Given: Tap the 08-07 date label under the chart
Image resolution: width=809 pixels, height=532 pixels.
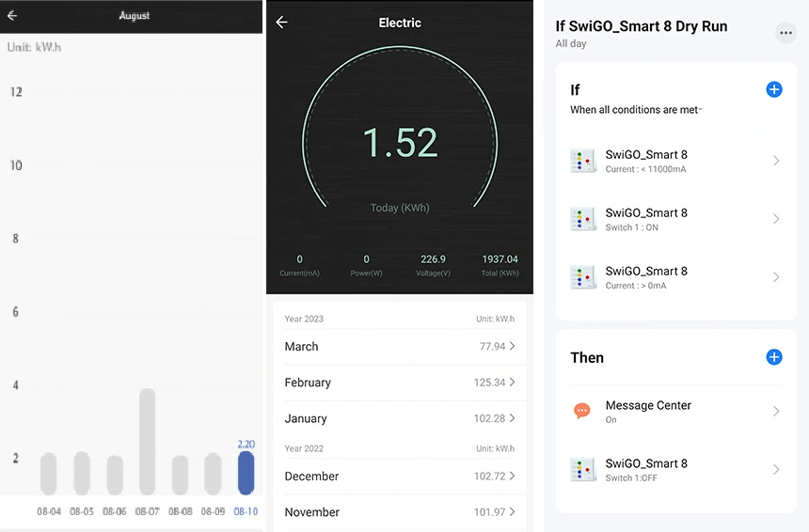Looking at the screenshot, I should pos(147,511).
